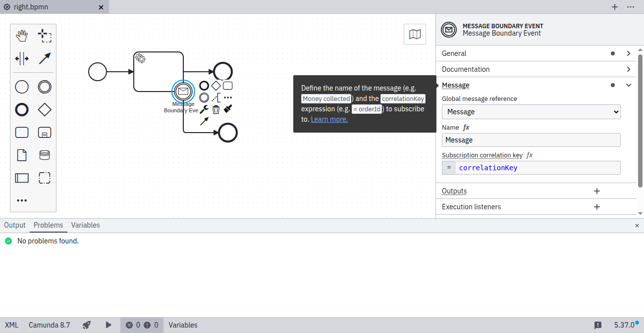
Task: Collapse the Message properties section
Action: (x=628, y=85)
